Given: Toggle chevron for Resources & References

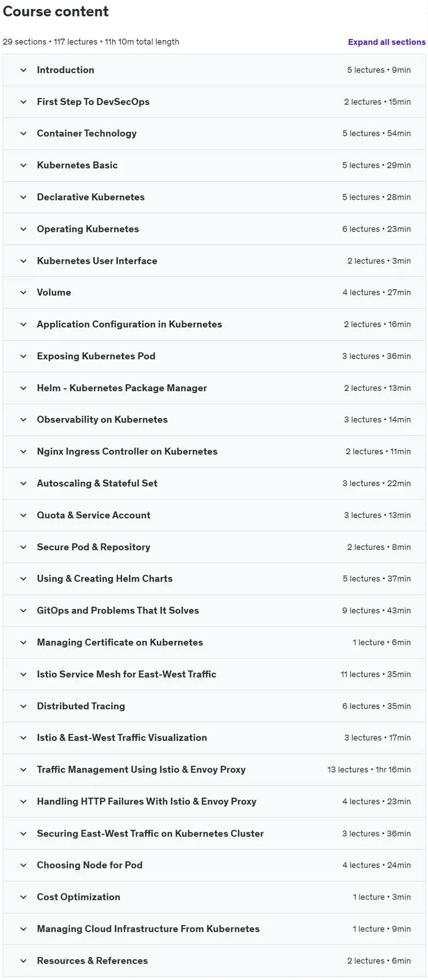Looking at the screenshot, I should pos(23,961).
